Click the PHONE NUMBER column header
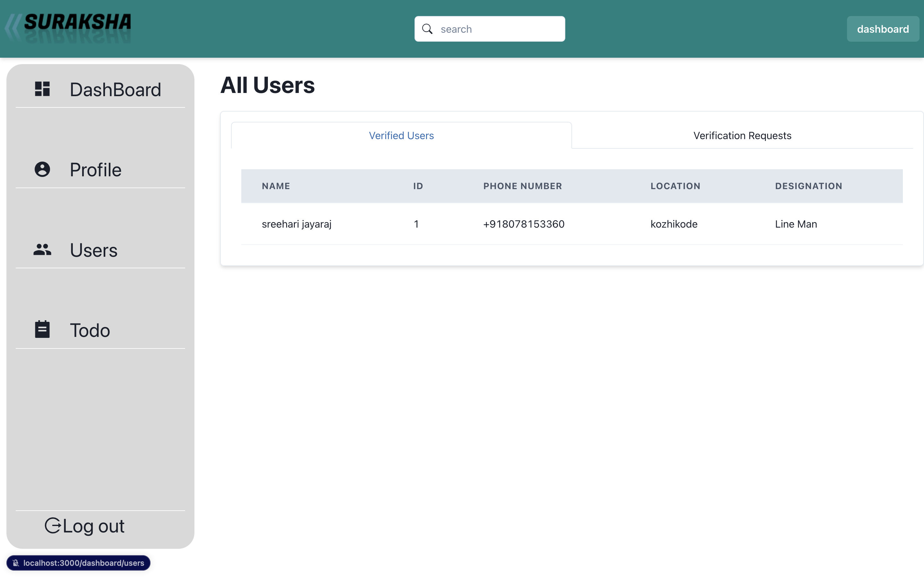Viewport: 924px width, 577px height. coord(522,186)
